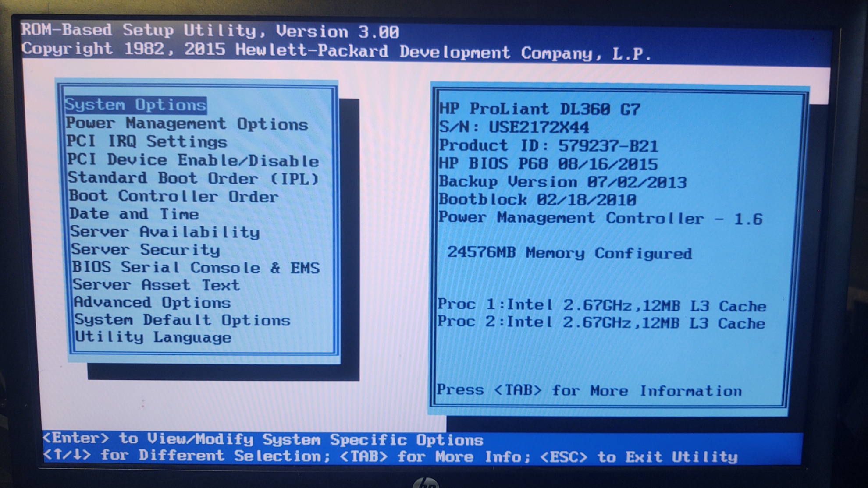
Task: Click the 24576MB Memory Configured text
Action: coord(569,253)
